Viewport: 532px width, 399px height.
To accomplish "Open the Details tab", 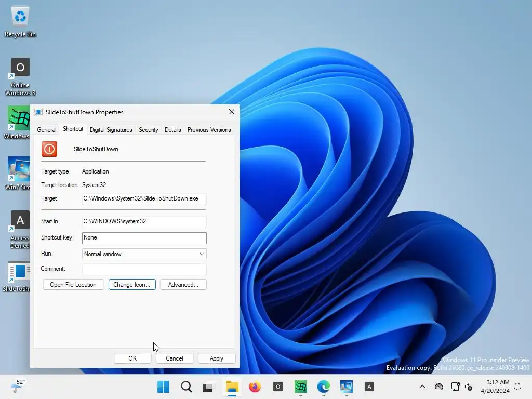I will coord(172,129).
